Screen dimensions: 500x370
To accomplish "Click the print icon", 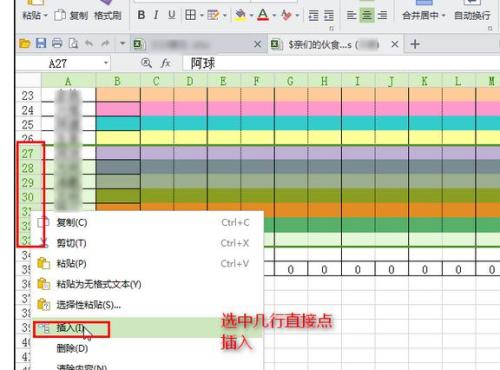I will 57,43.
